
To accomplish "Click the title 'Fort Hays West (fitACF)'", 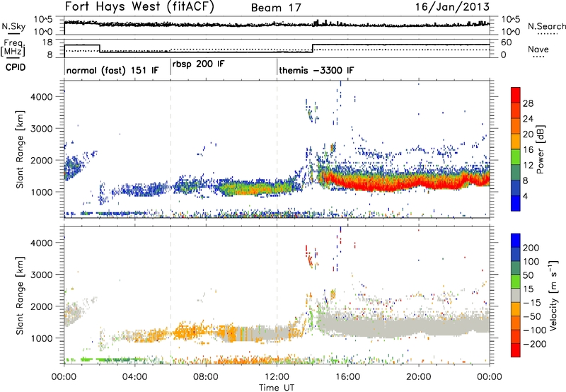I will coord(139,7).
